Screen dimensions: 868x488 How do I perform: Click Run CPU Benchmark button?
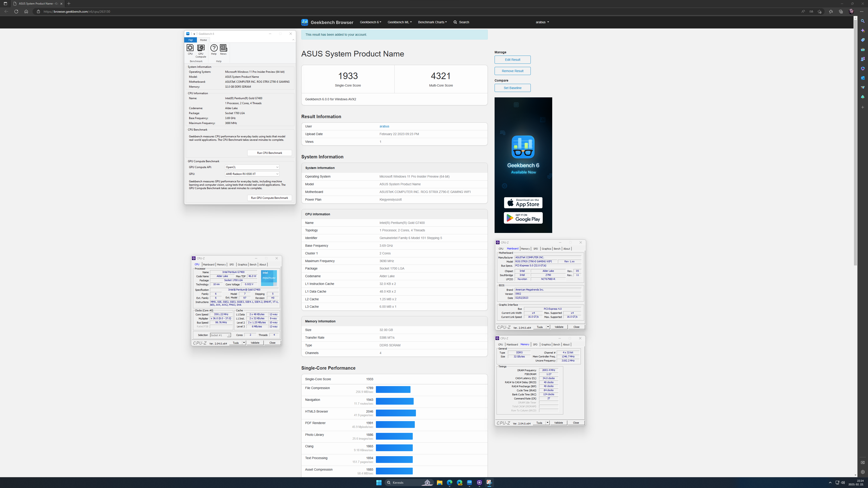tap(270, 153)
